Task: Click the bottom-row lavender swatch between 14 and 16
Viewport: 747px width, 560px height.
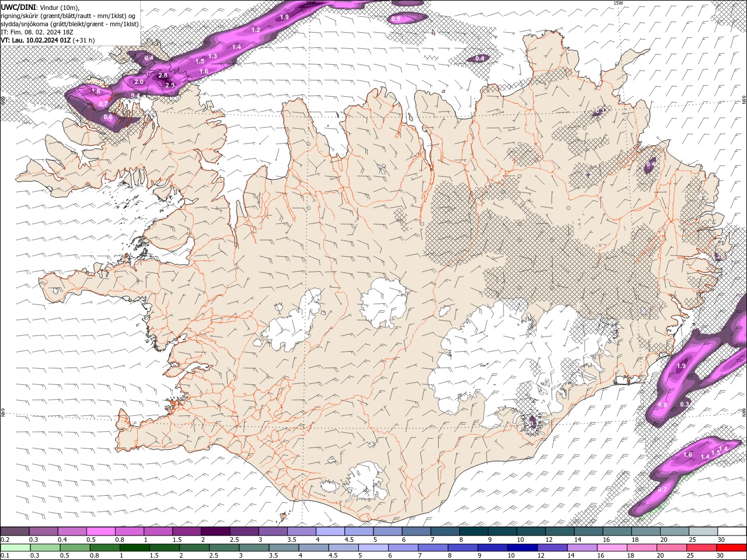Action: 581,547
